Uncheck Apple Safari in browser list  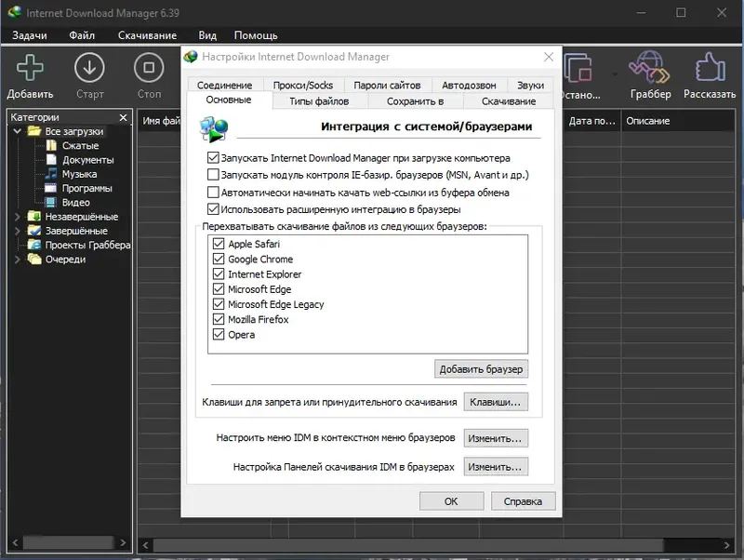tap(219, 244)
